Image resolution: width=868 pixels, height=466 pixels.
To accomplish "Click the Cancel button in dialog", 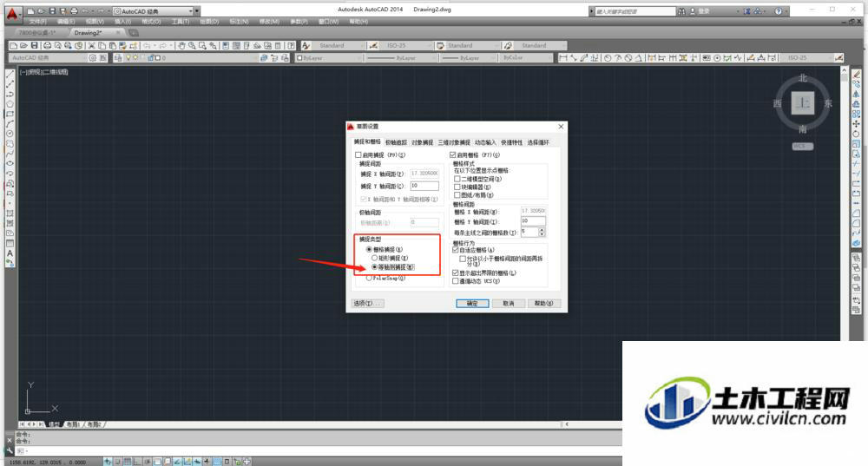I will tap(508, 303).
